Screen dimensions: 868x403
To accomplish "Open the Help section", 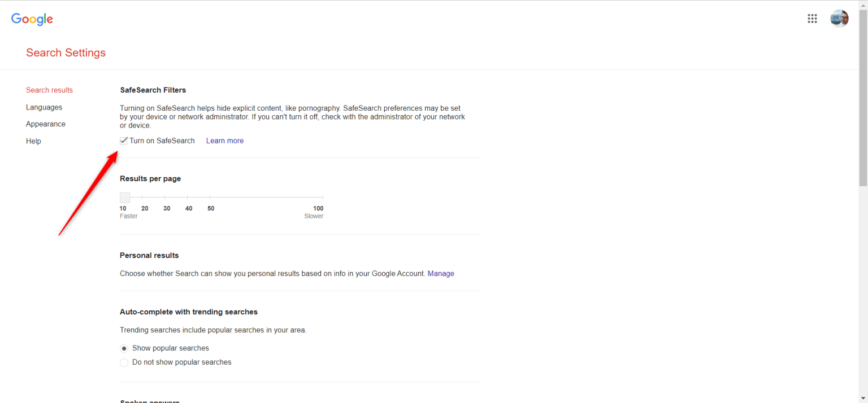I will click(x=33, y=141).
